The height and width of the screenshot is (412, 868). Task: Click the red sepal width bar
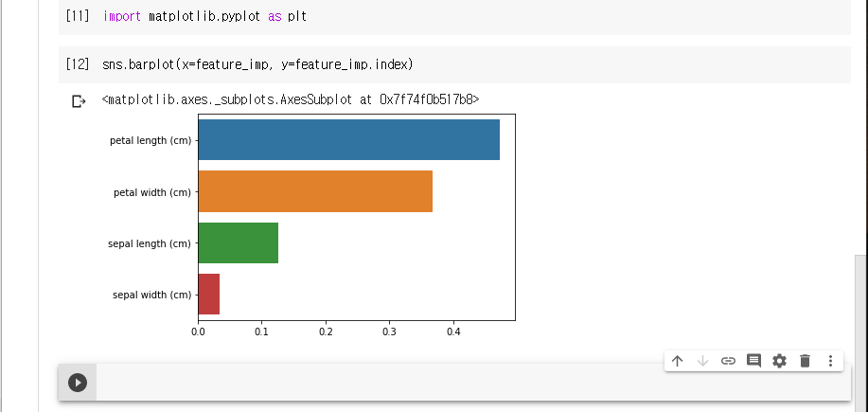coord(208,294)
